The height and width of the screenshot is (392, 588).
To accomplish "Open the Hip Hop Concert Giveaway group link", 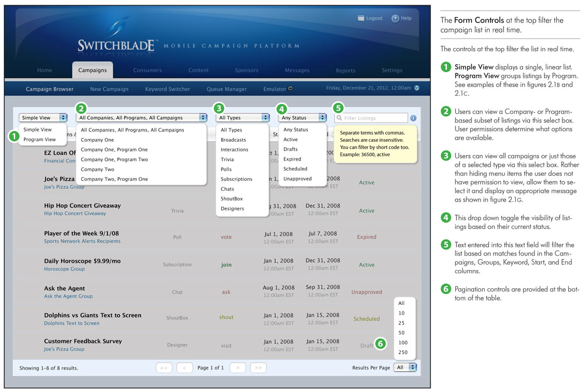I will (75, 213).
